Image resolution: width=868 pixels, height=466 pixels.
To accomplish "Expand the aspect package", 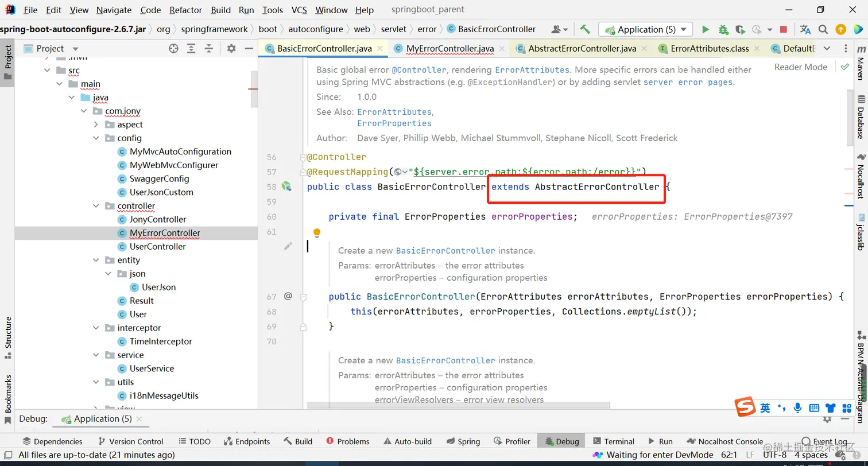I will pyautogui.click(x=96, y=125).
